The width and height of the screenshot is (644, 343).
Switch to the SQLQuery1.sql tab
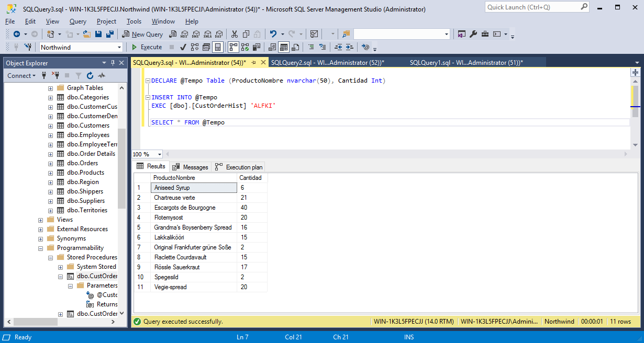467,62
